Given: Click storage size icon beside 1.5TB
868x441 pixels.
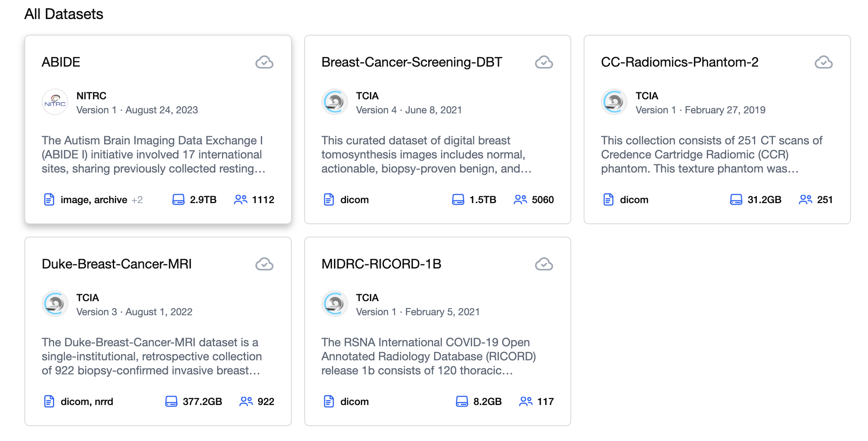Looking at the screenshot, I should pyautogui.click(x=458, y=199).
